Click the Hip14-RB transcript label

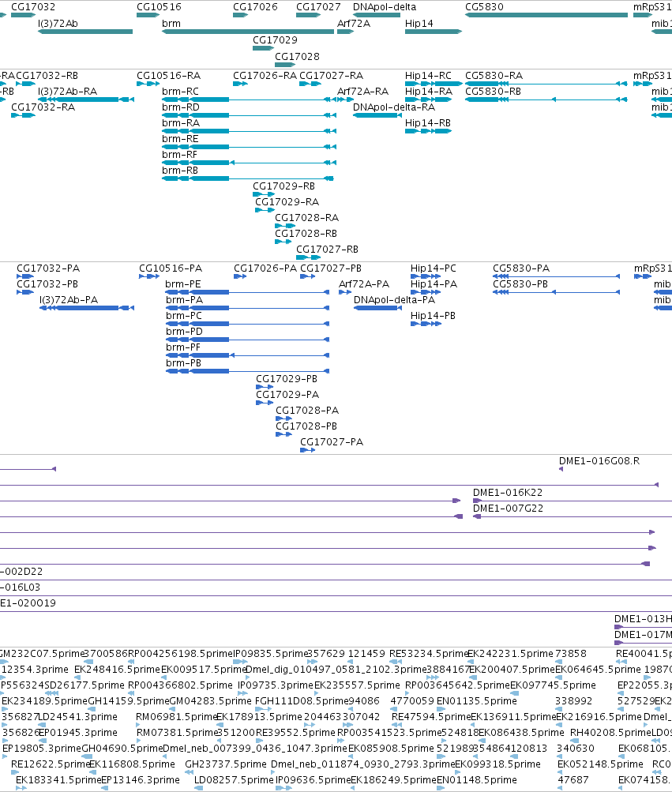[x=427, y=122]
